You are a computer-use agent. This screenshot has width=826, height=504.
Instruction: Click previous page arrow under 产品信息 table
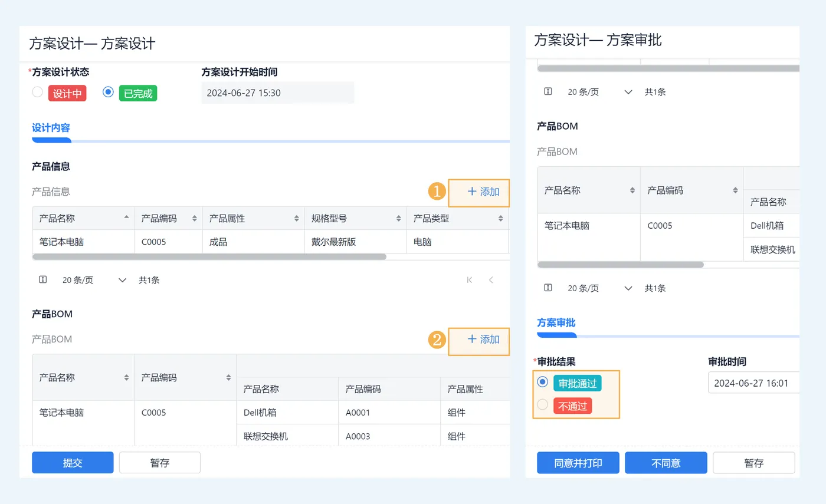(491, 280)
